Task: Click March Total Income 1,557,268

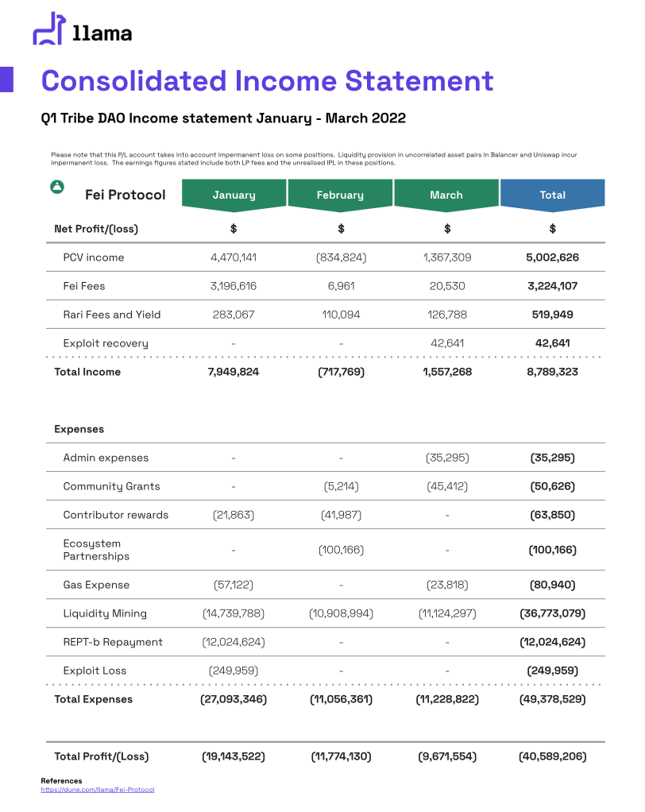Action: (x=447, y=372)
